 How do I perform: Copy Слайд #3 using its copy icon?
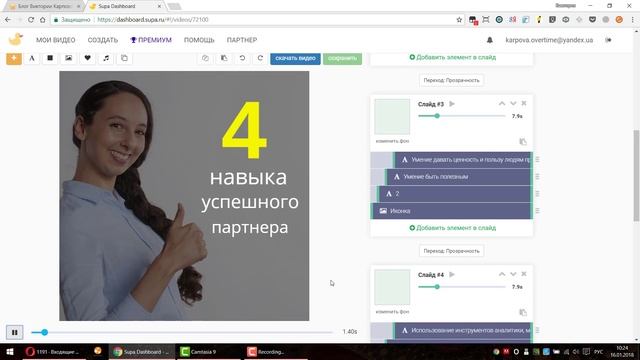pos(523,142)
